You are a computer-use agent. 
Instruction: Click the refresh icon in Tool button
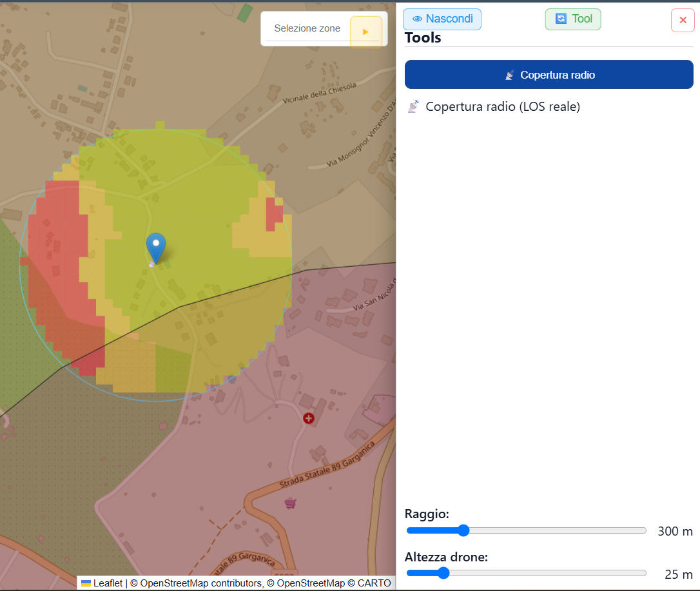[561, 18]
